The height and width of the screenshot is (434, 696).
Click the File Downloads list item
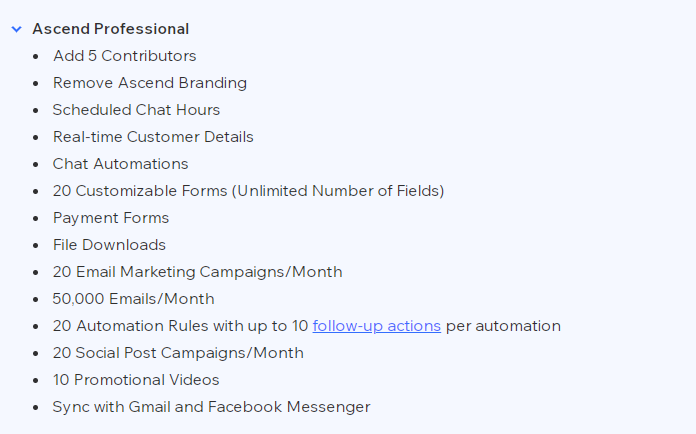point(109,245)
